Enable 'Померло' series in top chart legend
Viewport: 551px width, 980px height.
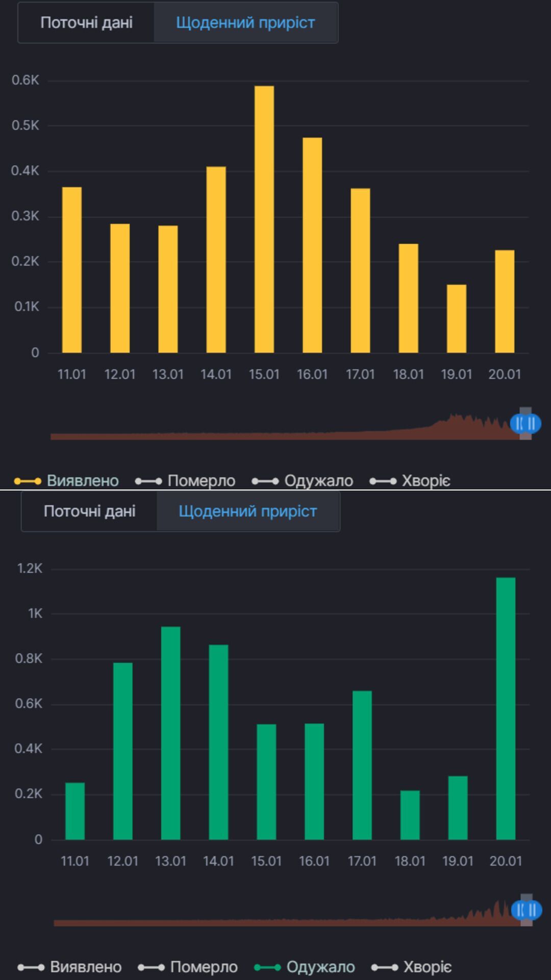pos(185,481)
